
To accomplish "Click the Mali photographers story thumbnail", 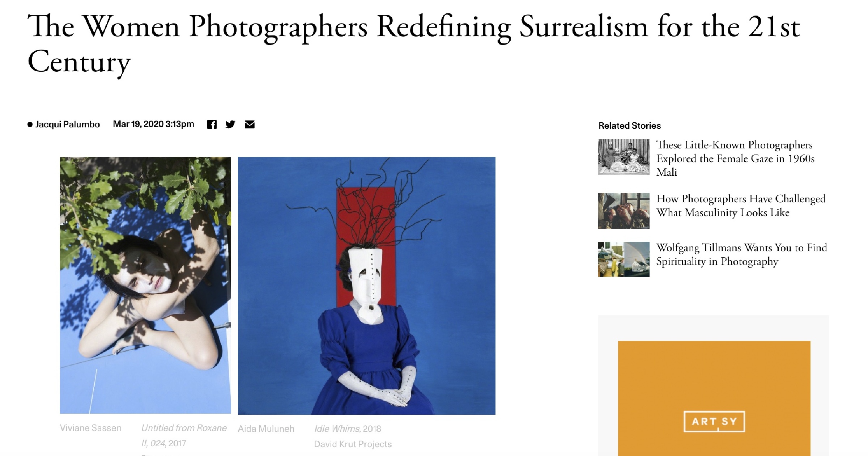I will tap(624, 157).
